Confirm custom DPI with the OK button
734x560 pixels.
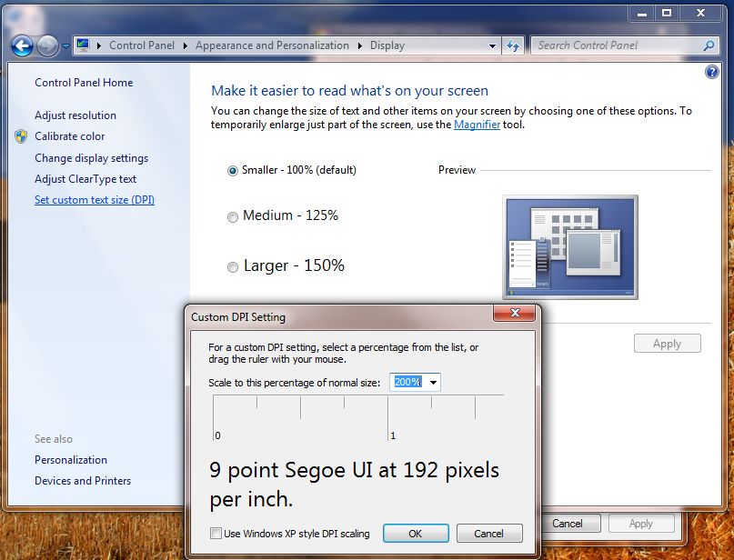click(416, 533)
